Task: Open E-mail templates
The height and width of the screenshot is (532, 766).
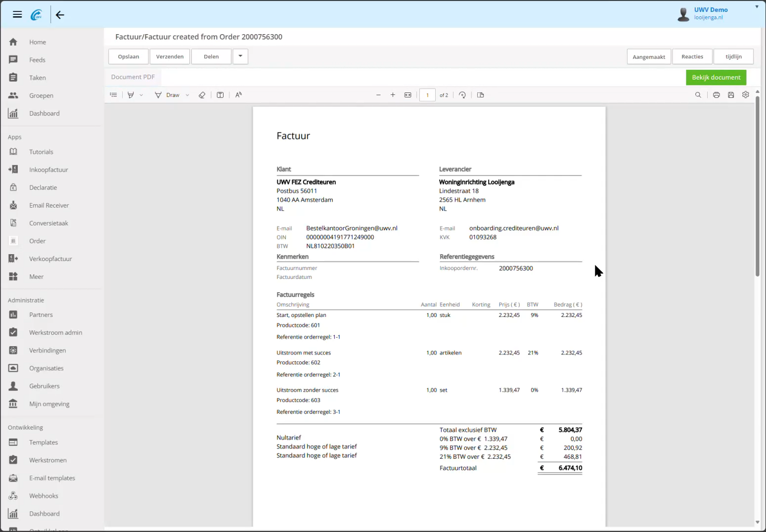Action: point(52,478)
